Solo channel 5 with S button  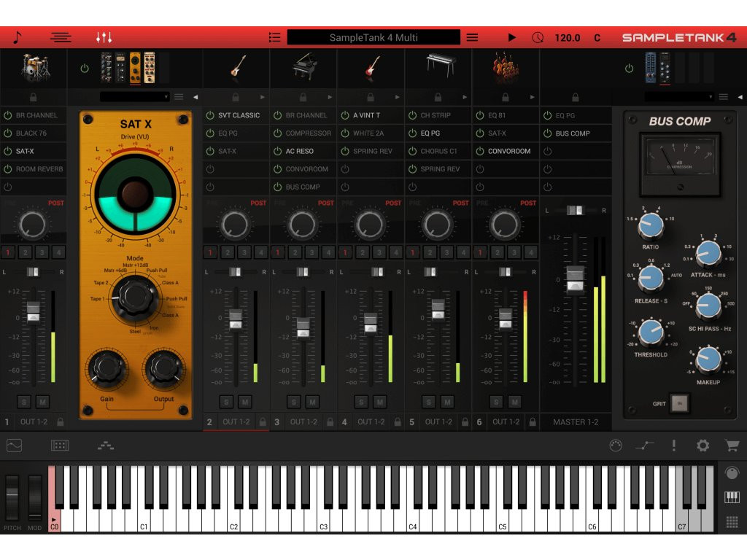pos(428,402)
